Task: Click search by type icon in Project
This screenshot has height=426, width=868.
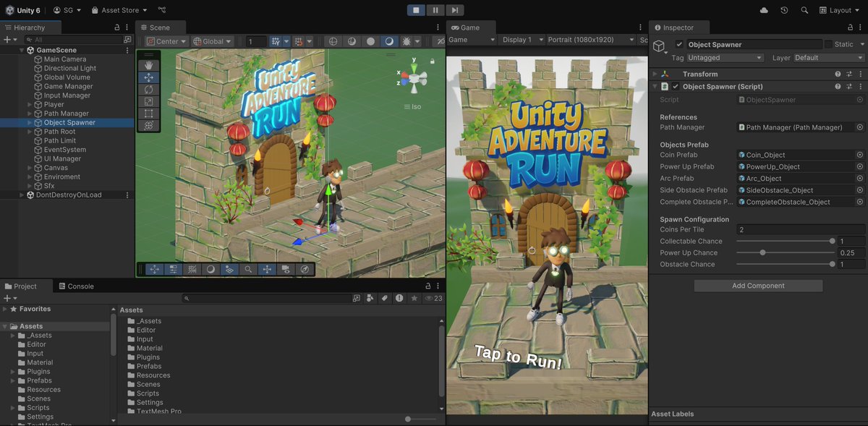Action: tap(370, 298)
